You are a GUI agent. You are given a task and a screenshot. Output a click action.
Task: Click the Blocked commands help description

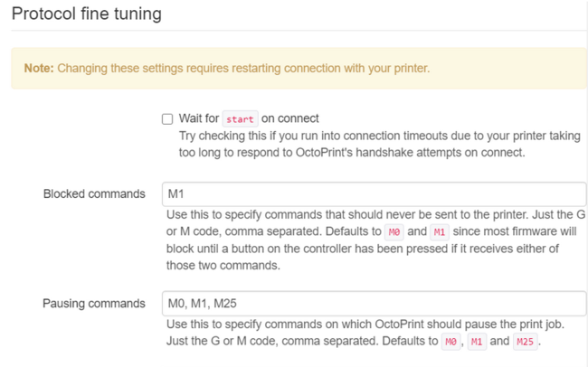[x=373, y=240]
